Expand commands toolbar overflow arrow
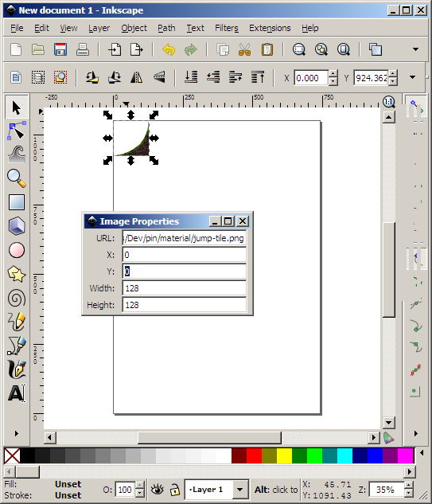Image resolution: width=432 pixels, height=504 pixels. pos(415,49)
